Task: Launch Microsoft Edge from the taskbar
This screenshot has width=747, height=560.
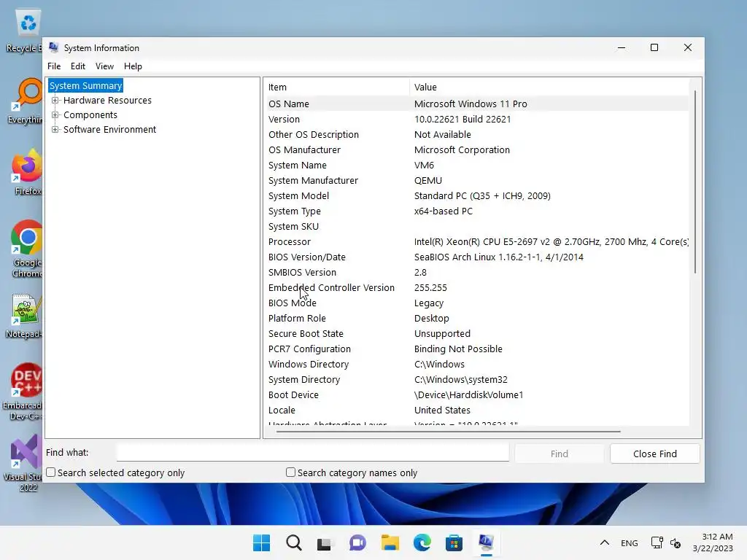Action: pos(422,542)
